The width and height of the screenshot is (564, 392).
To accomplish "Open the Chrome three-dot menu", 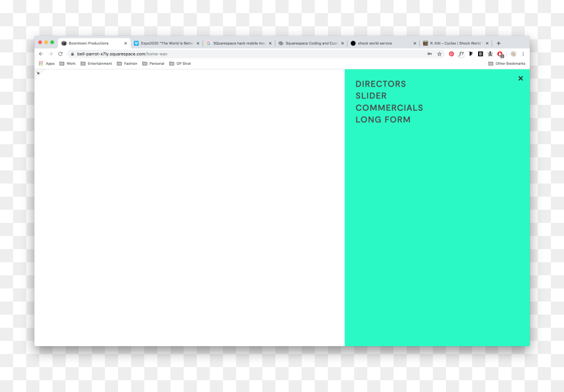I will pos(523,54).
